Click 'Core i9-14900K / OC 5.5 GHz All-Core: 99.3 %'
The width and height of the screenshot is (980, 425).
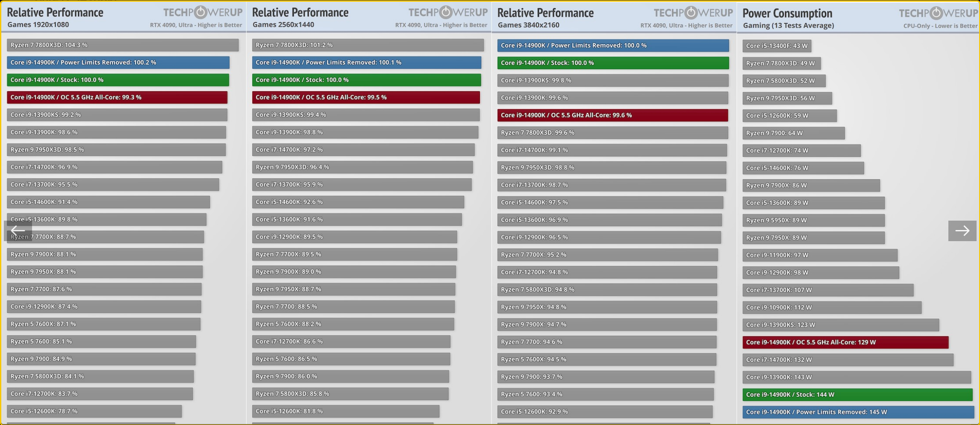[117, 97]
